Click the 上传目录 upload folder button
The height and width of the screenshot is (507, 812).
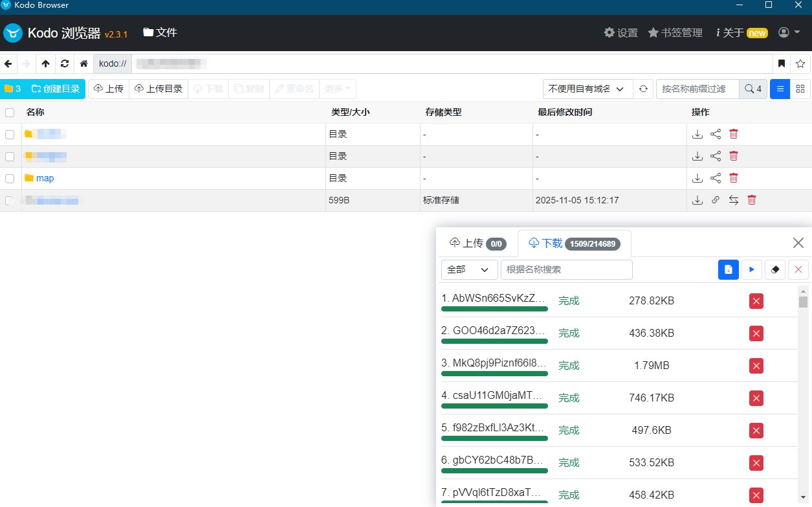click(x=159, y=89)
